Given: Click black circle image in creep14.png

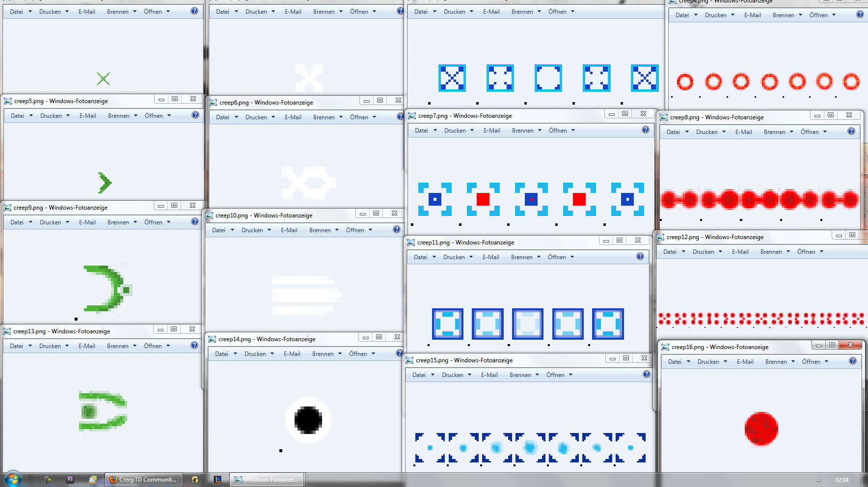Looking at the screenshot, I should [308, 420].
